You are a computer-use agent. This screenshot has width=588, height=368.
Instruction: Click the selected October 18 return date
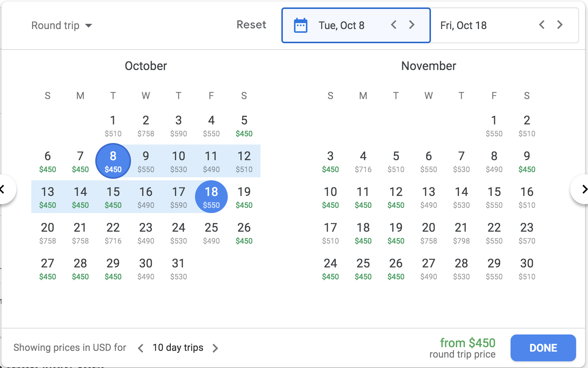coord(211,197)
